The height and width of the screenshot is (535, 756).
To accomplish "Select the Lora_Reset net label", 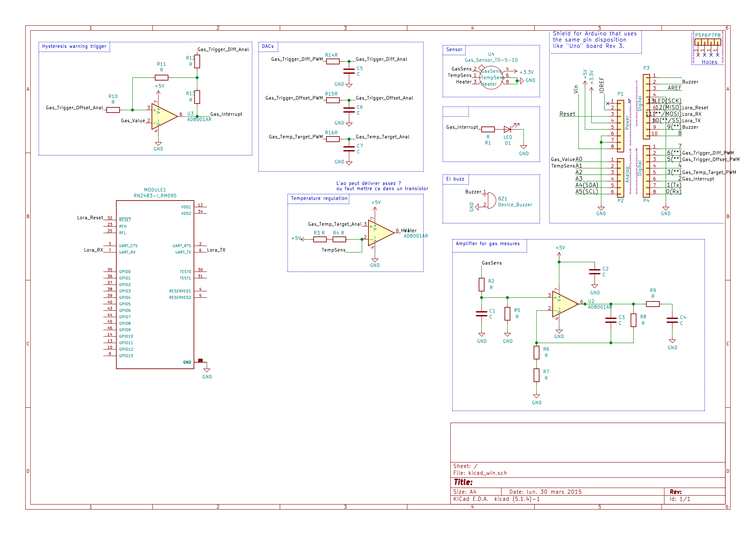I will tap(90, 218).
